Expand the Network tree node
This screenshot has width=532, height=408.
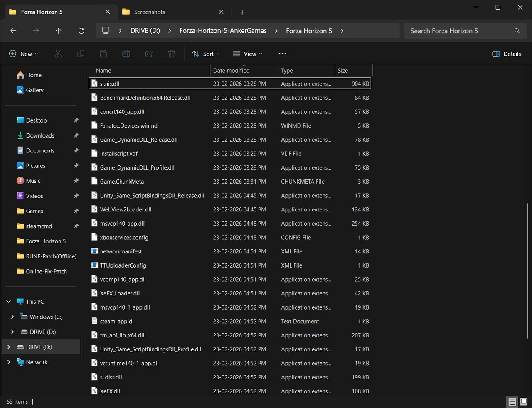tap(9, 362)
